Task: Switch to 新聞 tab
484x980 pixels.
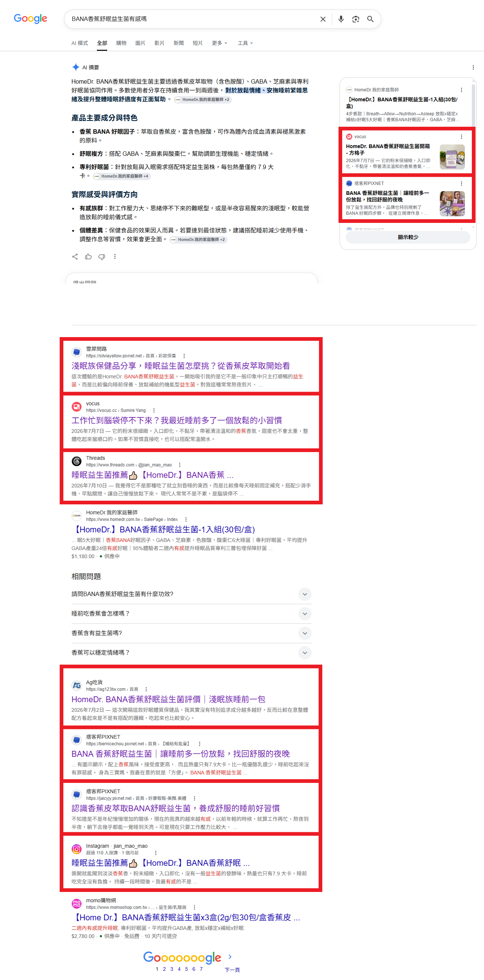Action: tap(179, 43)
